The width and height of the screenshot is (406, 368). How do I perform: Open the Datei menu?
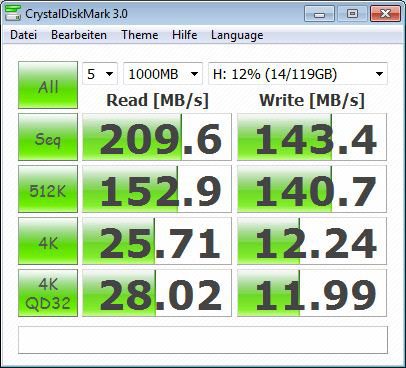click(23, 35)
